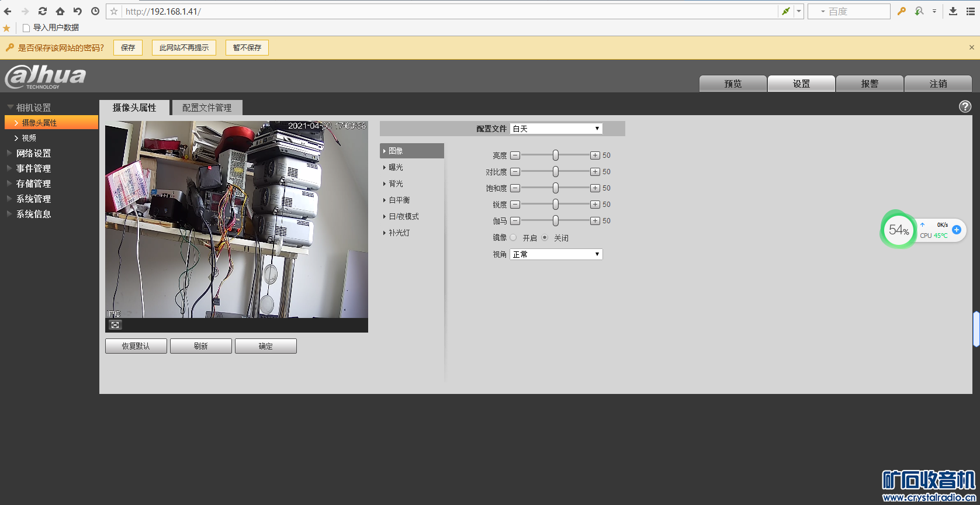Click 保存 to save the password

coord(128,47)
